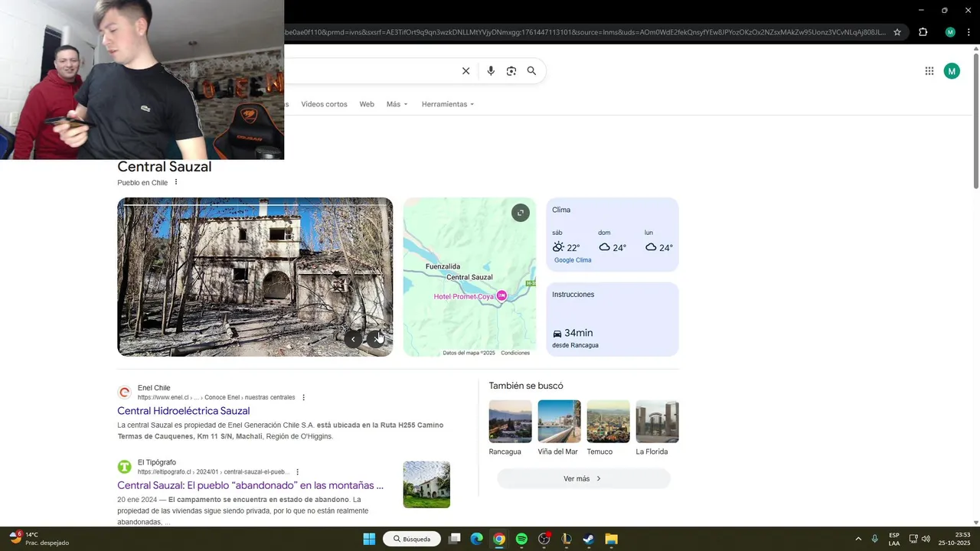Bookmark this page with the star icon
Viewport: 980px width, 551px height.
point(897,32)
